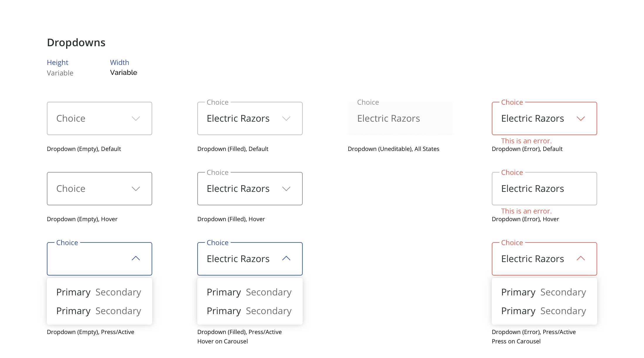Click down chevron on Dropdown (Filled), Hover
This screenshot has height=358, width=644.
[x=286, y=189]
